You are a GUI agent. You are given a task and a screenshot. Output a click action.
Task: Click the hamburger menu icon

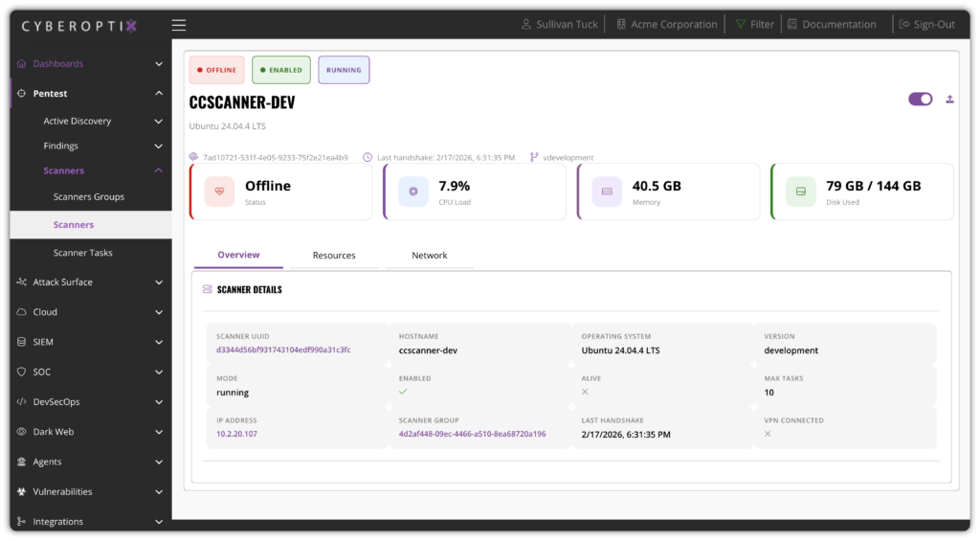(179, 25)
